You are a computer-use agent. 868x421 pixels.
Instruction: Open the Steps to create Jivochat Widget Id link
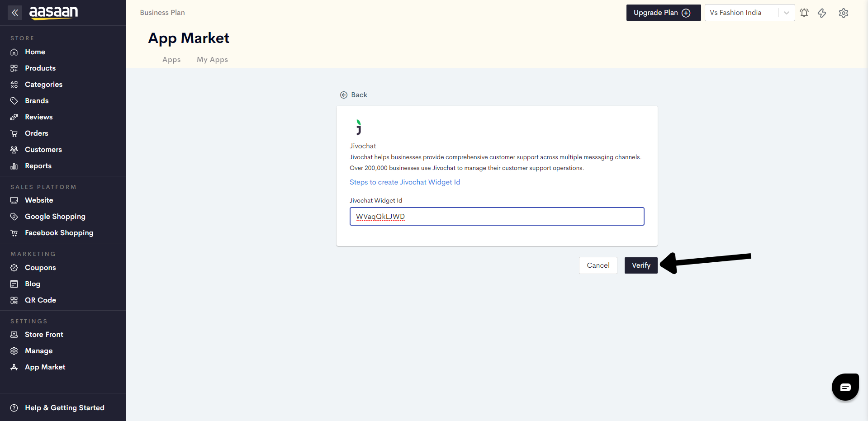click(405, 182)
